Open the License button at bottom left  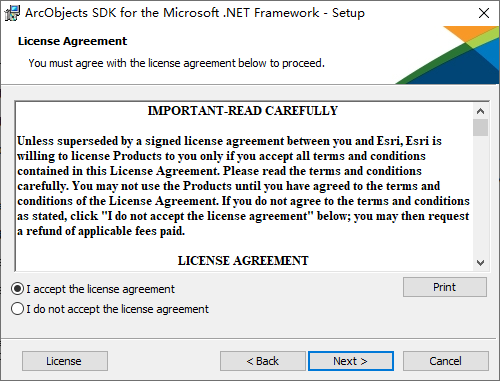[x=65, y=361]
